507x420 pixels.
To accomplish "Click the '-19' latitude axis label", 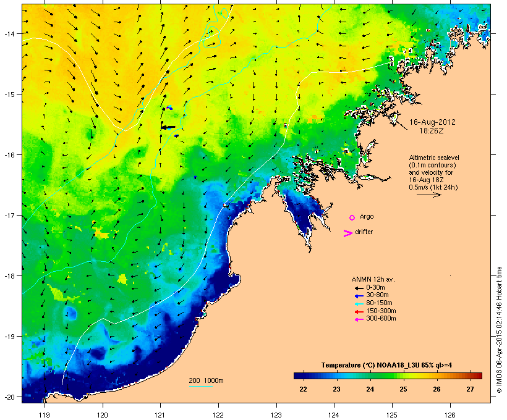I will tap(9, 337).
